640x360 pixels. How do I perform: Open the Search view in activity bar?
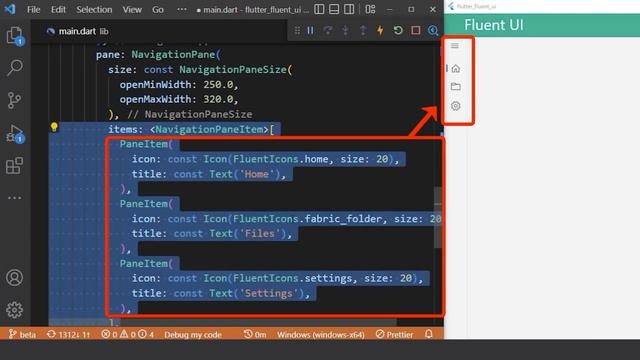click(x=15, y=68)
